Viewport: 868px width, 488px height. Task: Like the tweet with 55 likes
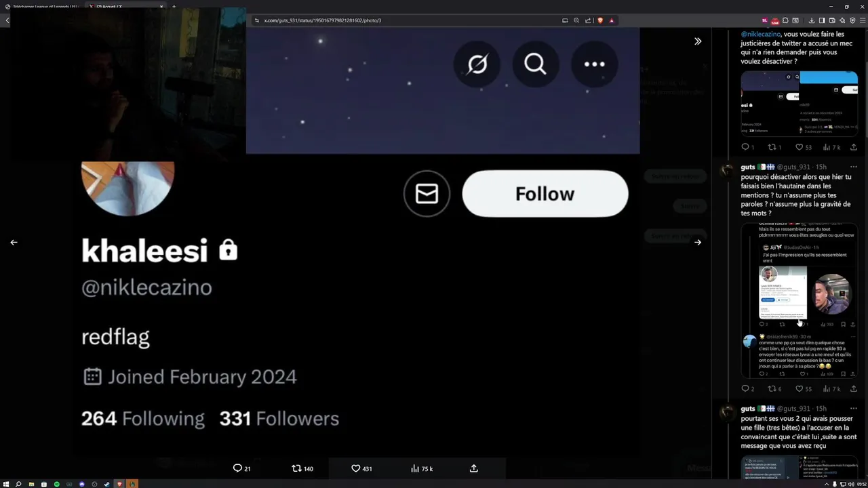[x=804, y=389]
